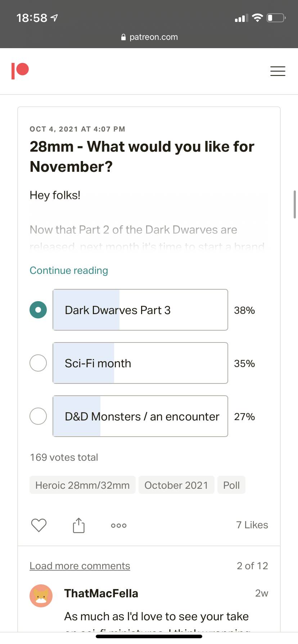Tap the patreon.com address bar
Viewport: 298px width, 644px height.
tap(153, 37)
